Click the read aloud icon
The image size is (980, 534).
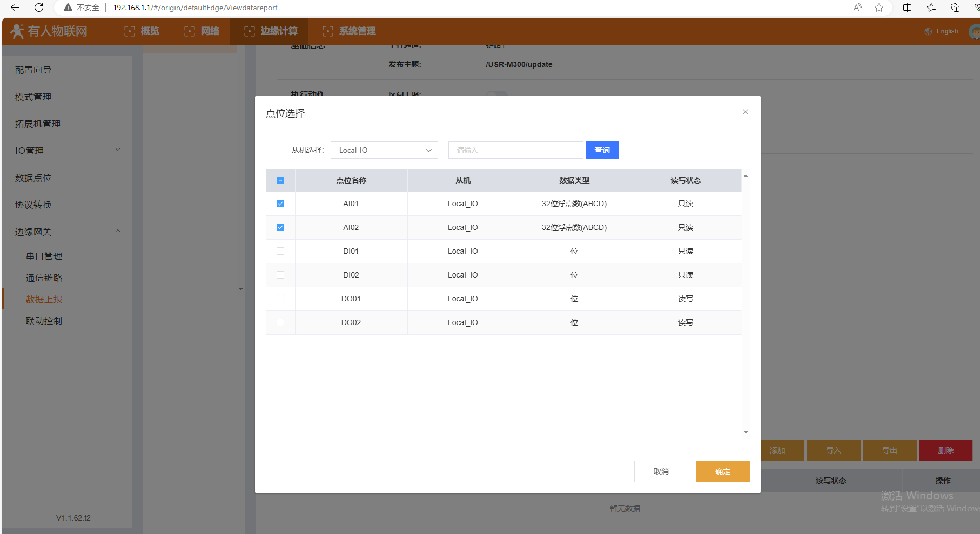(857, 8)
